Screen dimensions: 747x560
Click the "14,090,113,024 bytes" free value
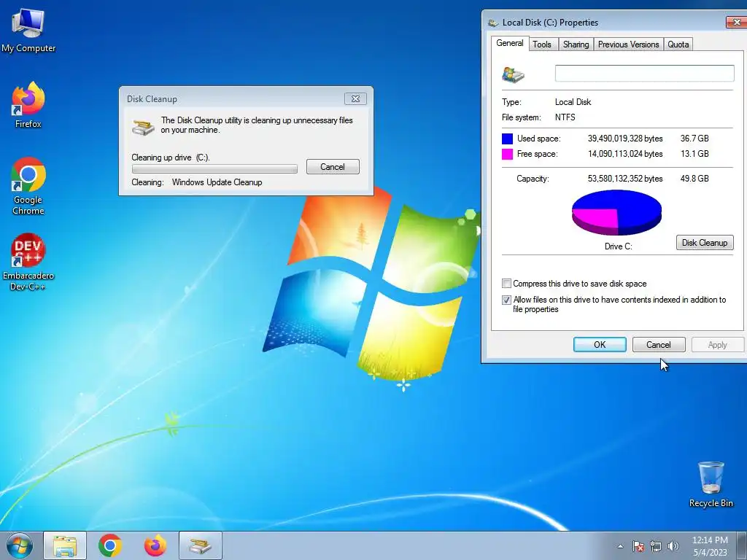coord(625,154)
